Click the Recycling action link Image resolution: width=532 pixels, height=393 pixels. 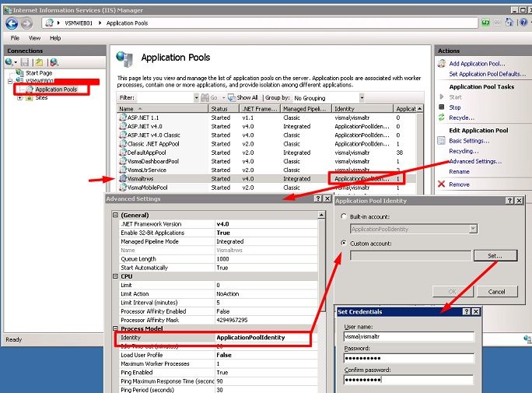(x=464, y=151)
